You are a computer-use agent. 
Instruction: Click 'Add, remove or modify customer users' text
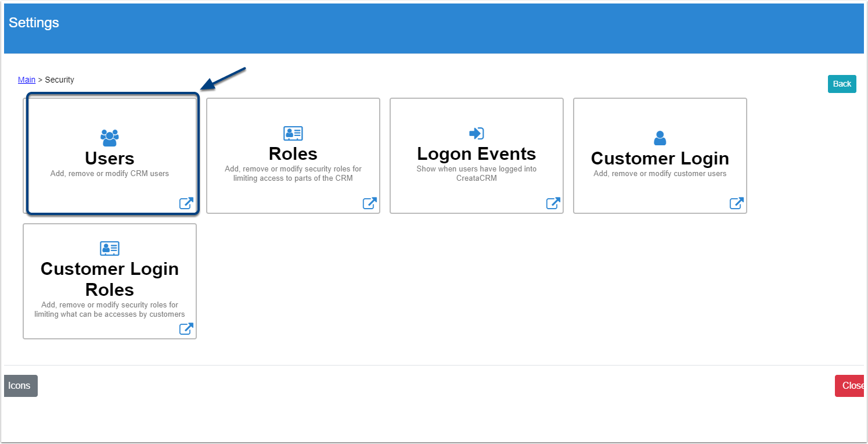coord(660,174)
